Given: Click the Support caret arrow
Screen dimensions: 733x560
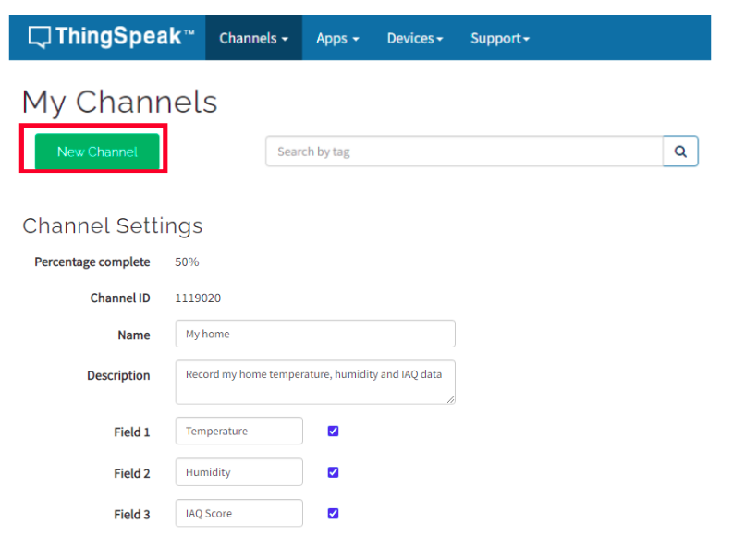Looking at the screenshot, I should pyautogui.click(x=526, y=39).
